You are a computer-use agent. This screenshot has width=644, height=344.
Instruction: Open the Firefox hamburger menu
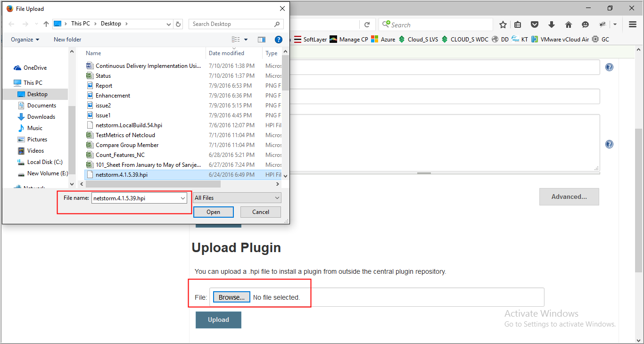point(633,25)
